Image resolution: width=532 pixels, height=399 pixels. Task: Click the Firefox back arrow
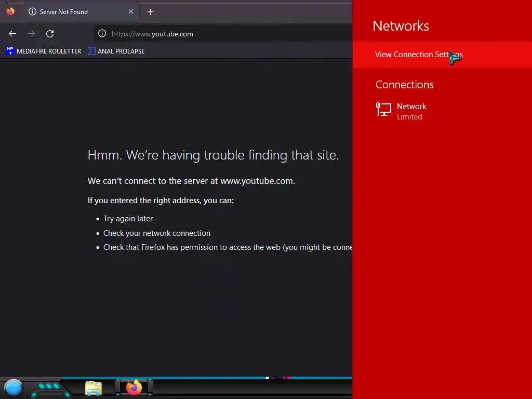click(x=12, y=34)
